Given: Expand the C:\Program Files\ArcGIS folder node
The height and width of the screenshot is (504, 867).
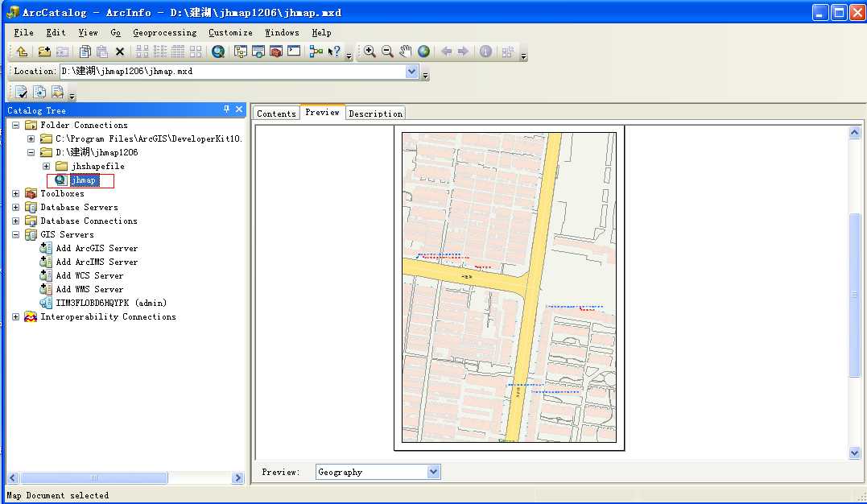Looking at the screenshot, I should point(31,138).
